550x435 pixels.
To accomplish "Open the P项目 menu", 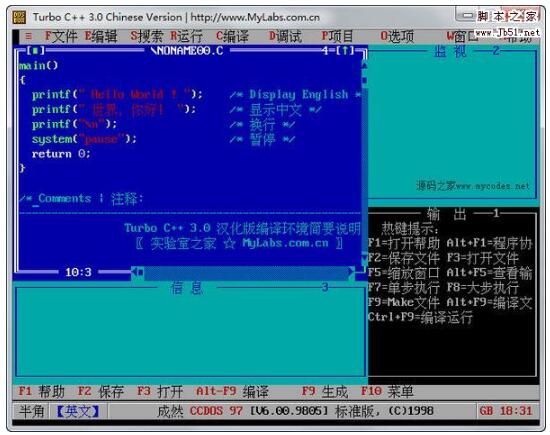I will tap(337, 36).
